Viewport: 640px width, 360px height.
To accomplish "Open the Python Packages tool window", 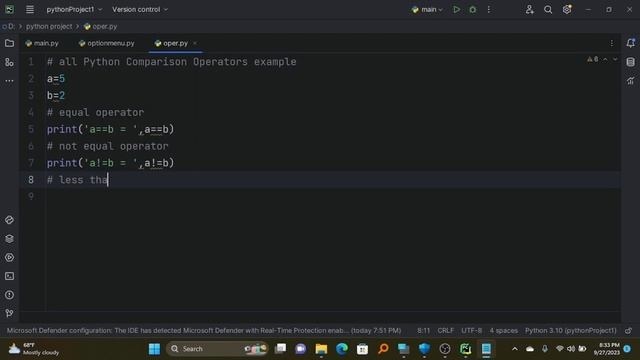I will 9,239.
